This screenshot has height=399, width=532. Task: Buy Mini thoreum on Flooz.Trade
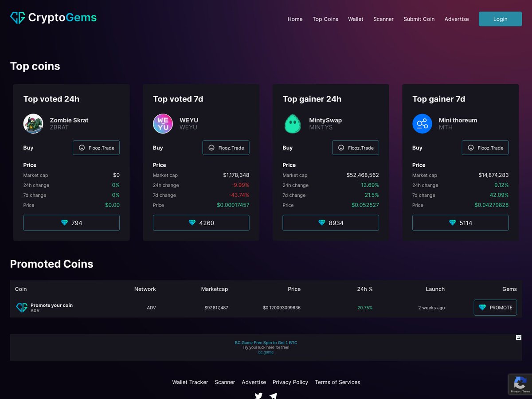pos(485,148)
